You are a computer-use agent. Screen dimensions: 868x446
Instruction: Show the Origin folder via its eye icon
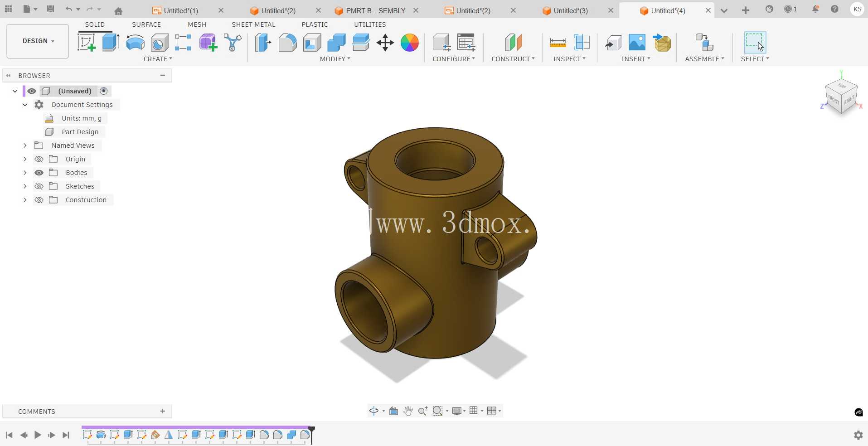point(39,159)
